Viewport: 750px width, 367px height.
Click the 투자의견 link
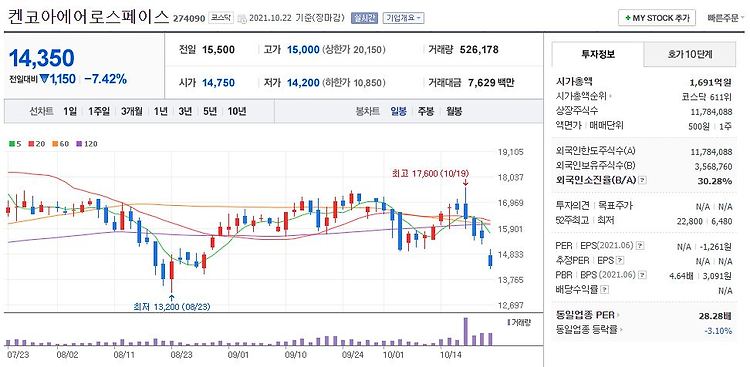coord(573,206)
